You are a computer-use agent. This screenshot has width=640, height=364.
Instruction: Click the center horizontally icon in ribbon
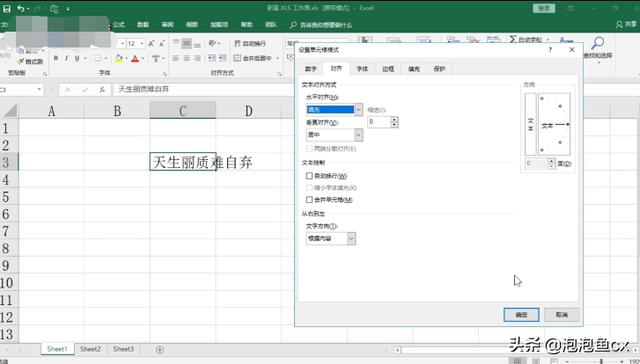click(x=187, y=58)
